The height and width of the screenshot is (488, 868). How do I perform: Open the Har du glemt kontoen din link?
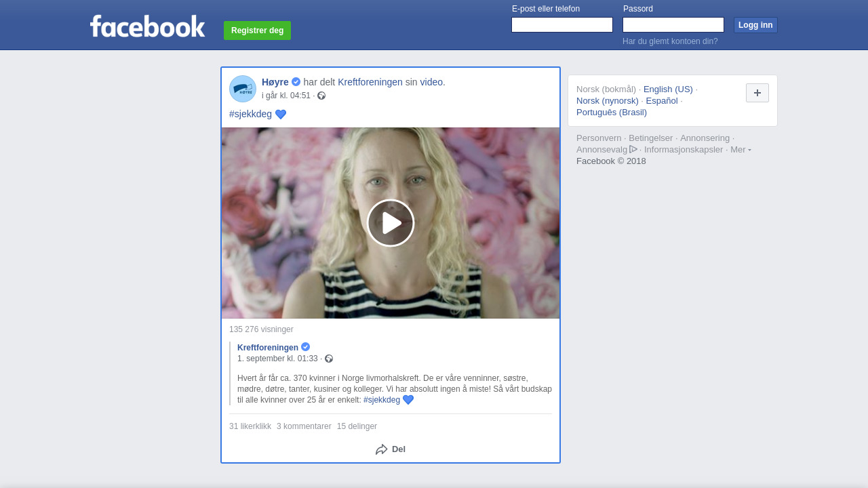(670, 41)
